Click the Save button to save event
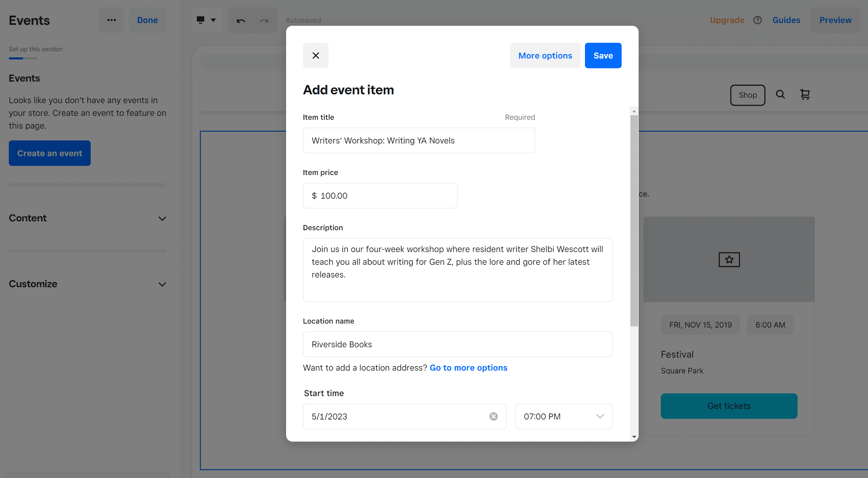The height and width of the screenshot is (478, 868). (x=603, y=55)
